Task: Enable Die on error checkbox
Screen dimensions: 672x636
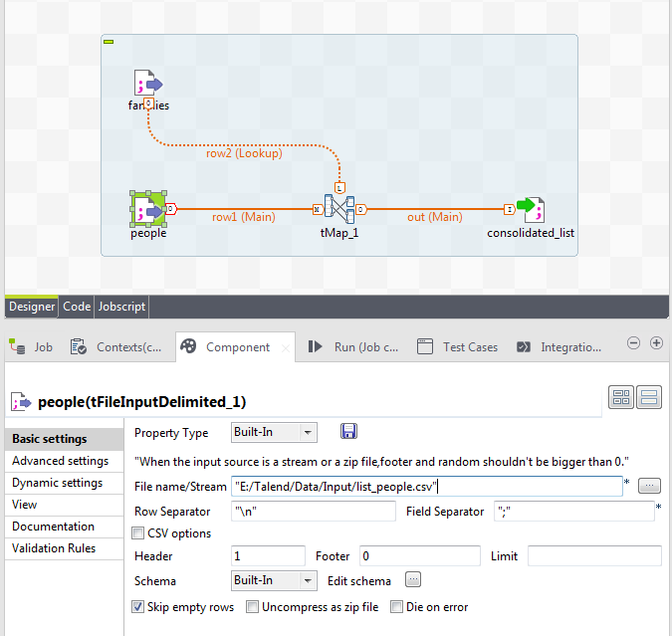Action: [396, 607]
